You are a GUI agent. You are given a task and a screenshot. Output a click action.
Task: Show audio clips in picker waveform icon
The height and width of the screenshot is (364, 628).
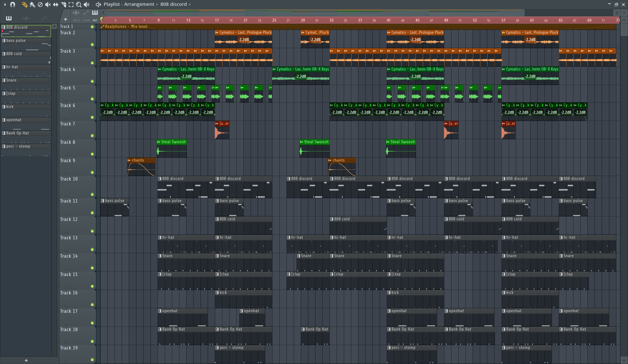point(26,18)
